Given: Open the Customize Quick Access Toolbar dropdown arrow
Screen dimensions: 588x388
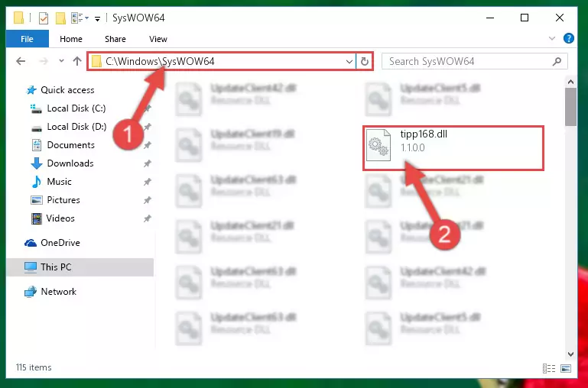Looking at the screenshot, I should click(98, 18).
